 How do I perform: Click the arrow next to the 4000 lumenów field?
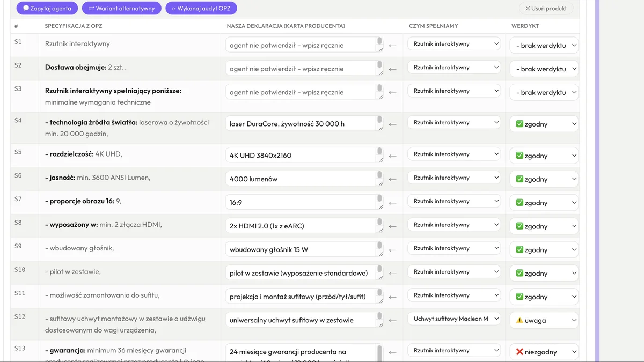tap(392, 180)
